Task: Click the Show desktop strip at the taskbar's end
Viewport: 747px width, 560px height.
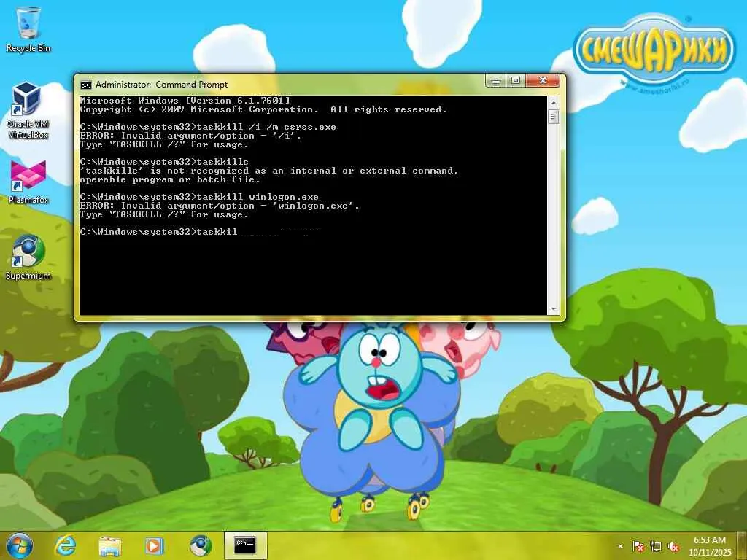Action: (x=742, y=545)
